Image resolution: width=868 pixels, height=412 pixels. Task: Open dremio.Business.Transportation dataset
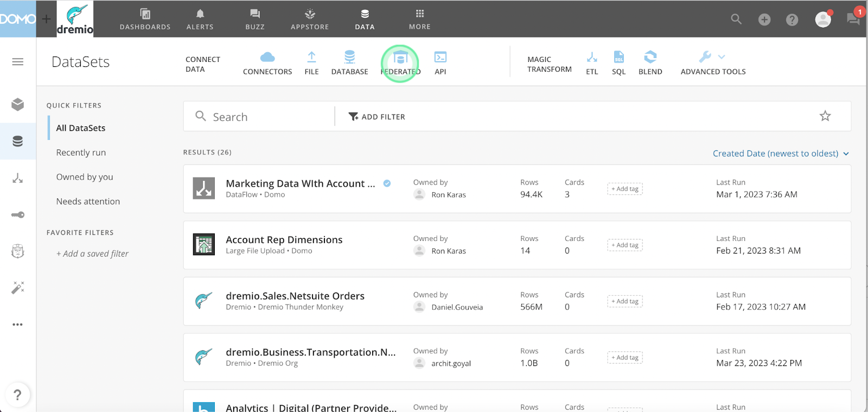(311, 352)
